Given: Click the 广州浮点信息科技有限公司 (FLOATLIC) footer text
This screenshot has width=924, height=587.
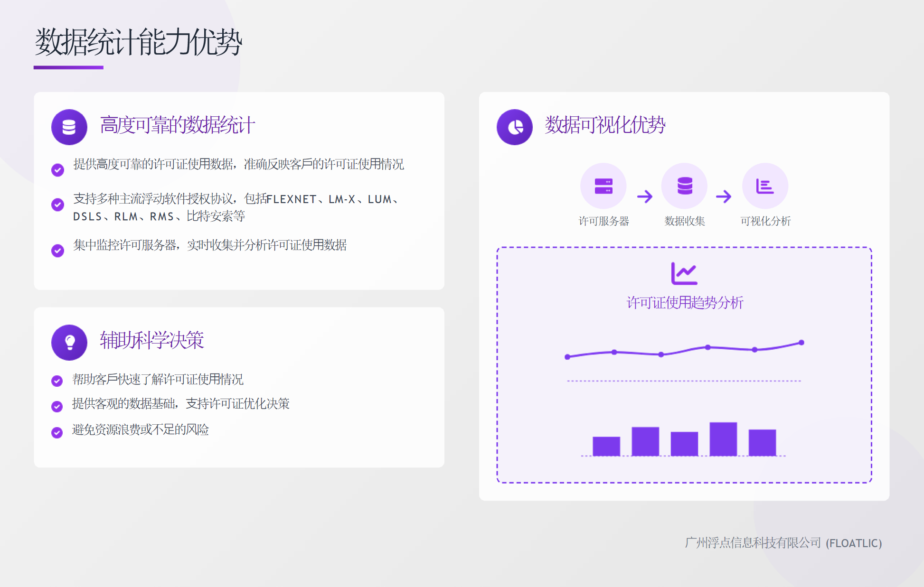Looking at the screenshot, I should tap(783, 543).
